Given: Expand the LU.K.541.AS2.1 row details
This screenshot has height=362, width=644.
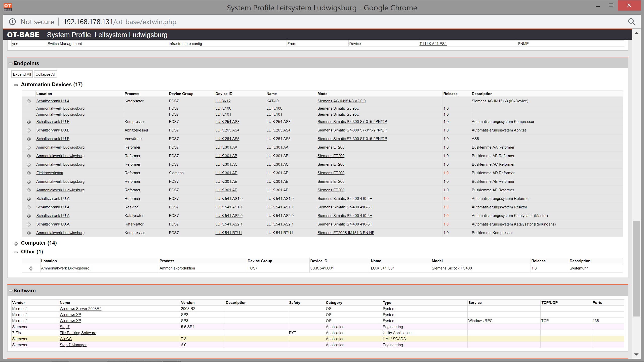Looking at the screenshot, I should point(29,224).
